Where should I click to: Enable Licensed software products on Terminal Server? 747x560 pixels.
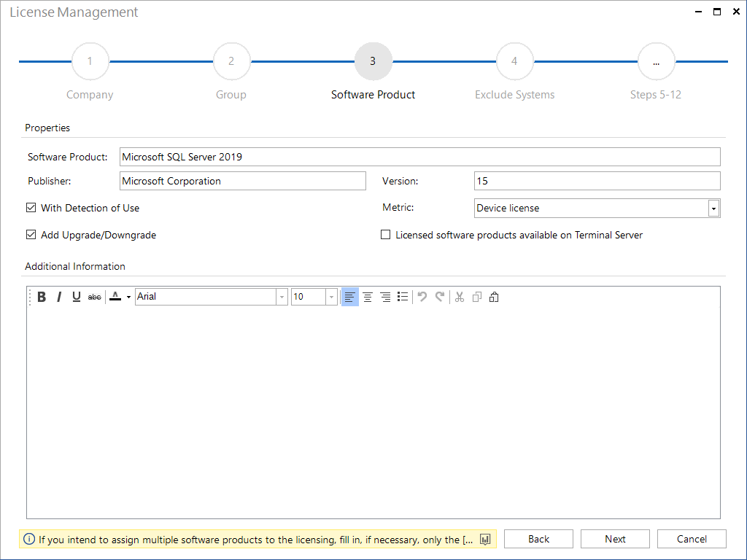385,235
